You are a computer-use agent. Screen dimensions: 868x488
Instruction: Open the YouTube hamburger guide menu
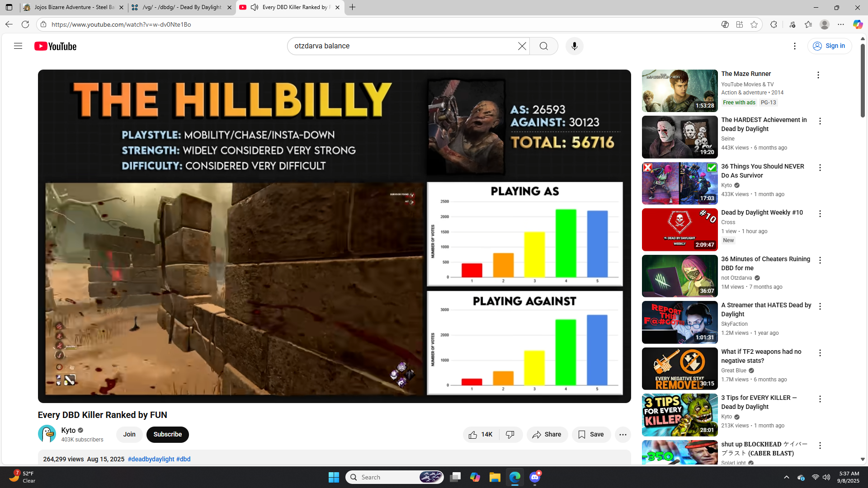18,46
